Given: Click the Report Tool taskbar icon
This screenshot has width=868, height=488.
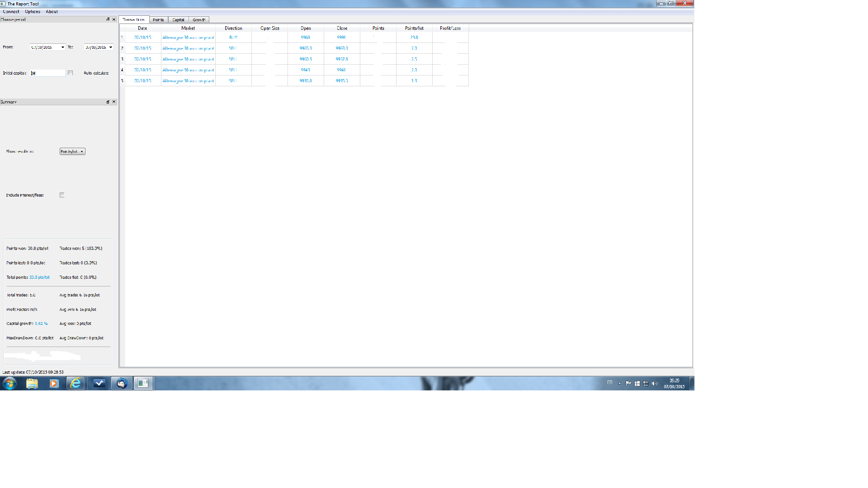Looking at the screenshot, I should (x=143, y=383).
